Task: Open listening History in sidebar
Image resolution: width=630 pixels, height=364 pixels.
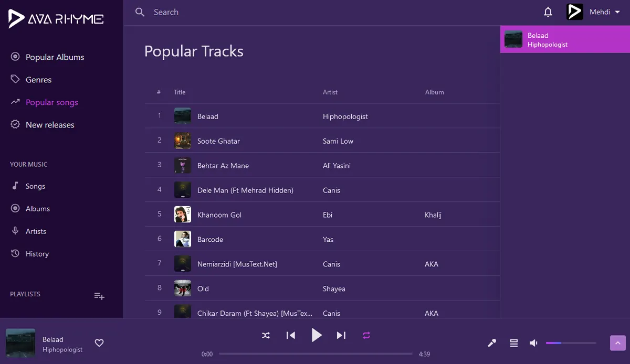Action: point(37,254)
